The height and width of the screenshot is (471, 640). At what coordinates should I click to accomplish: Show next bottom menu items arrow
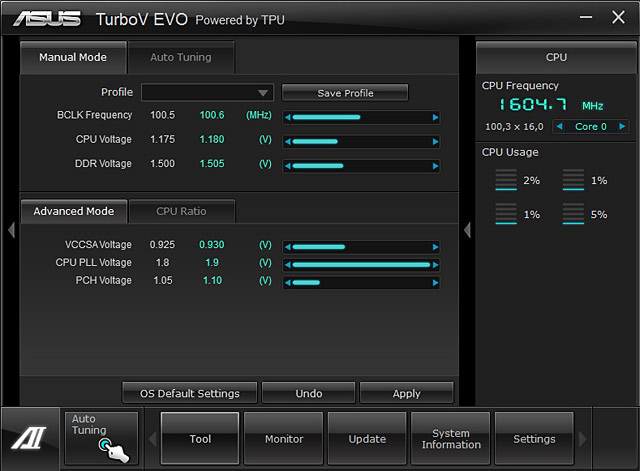(583, 439)
